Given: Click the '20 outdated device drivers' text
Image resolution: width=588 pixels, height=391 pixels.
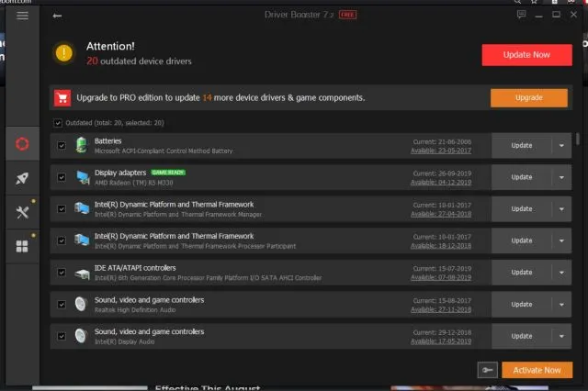Looking at the screenshot, I should pos(139,61).
